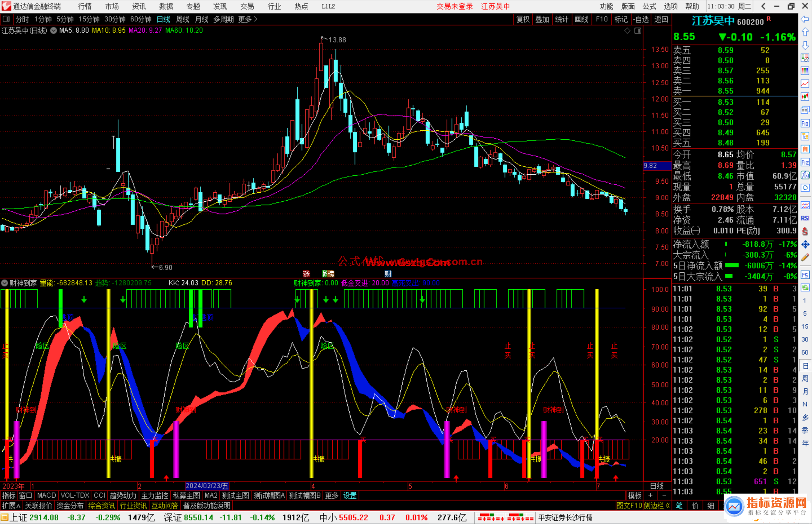Open the red trend line chart icon
The height and width of the screenshot is (524, 812).
pos(805,84)
